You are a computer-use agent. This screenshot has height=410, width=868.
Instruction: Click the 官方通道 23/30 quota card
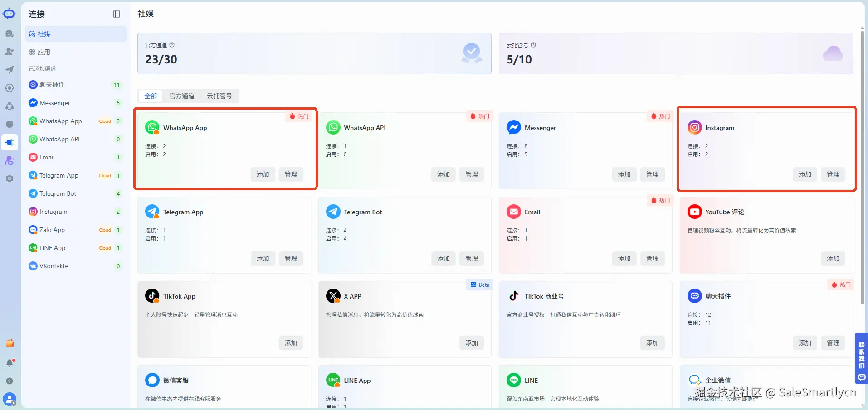click(314, 53)
